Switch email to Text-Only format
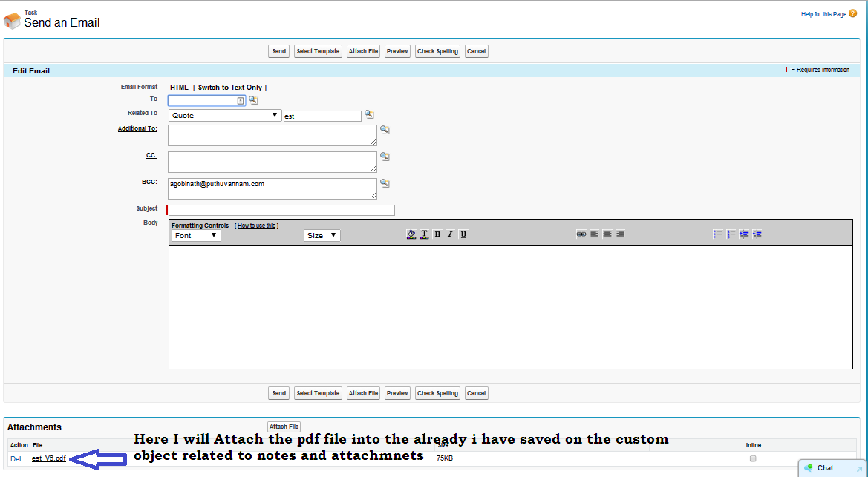This screenshot has height=477, width=868. click(x=231, y=87)
